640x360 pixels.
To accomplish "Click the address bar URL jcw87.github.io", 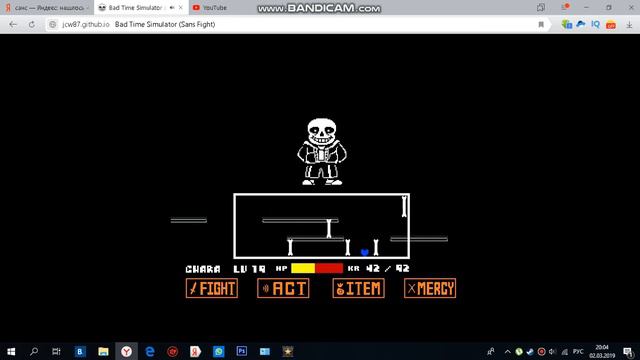I will click(86, 24).
